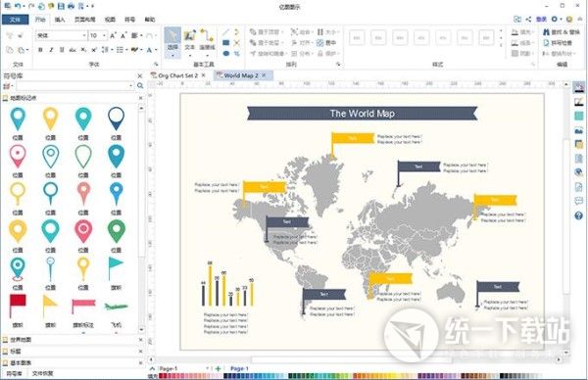Pick the blue ellipse shape tool

(x=226, y=54)
